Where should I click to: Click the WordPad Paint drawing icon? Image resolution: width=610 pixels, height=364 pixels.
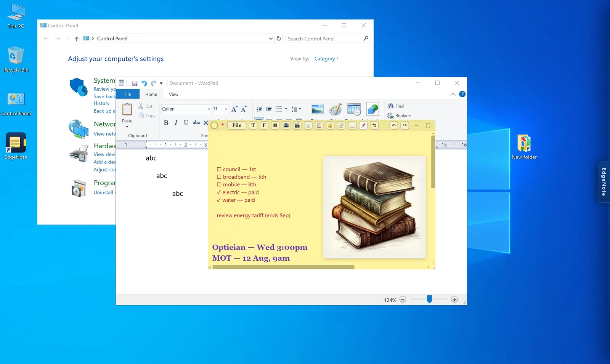[x=335, y=109]
